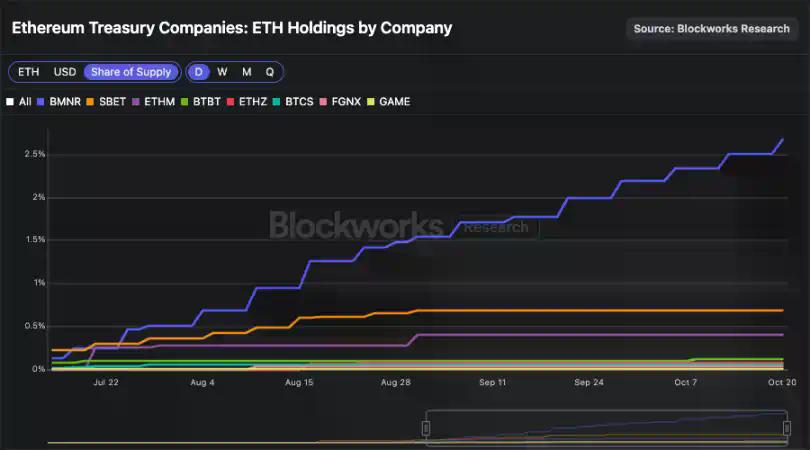Switch units to USD
Screen dimensions: 810x450
click(x=65, y=72)
